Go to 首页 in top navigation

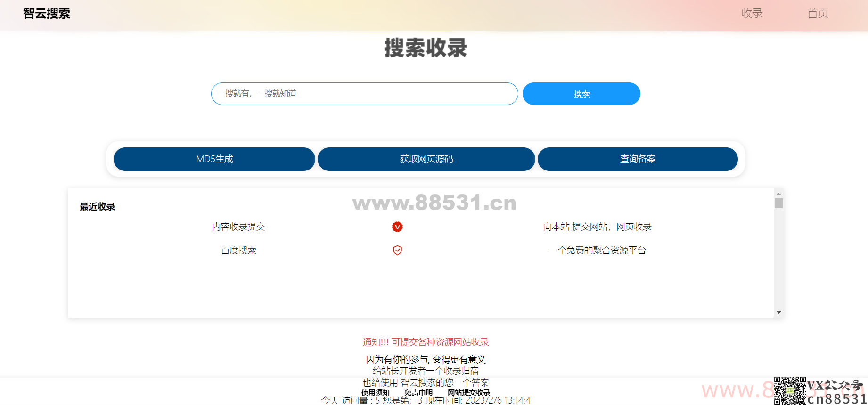pyautogui.click(x=818, y=14)
